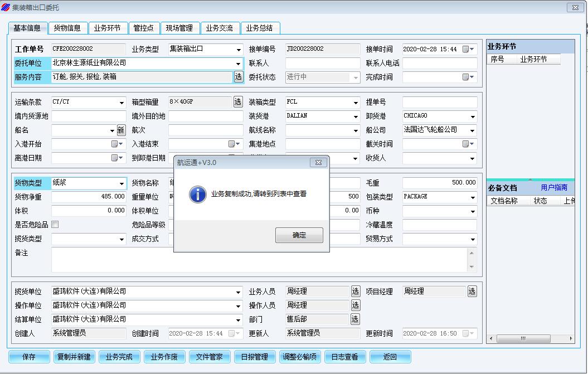
Task: Click the 选 button beside 服务内容
Action: [239, 77]
